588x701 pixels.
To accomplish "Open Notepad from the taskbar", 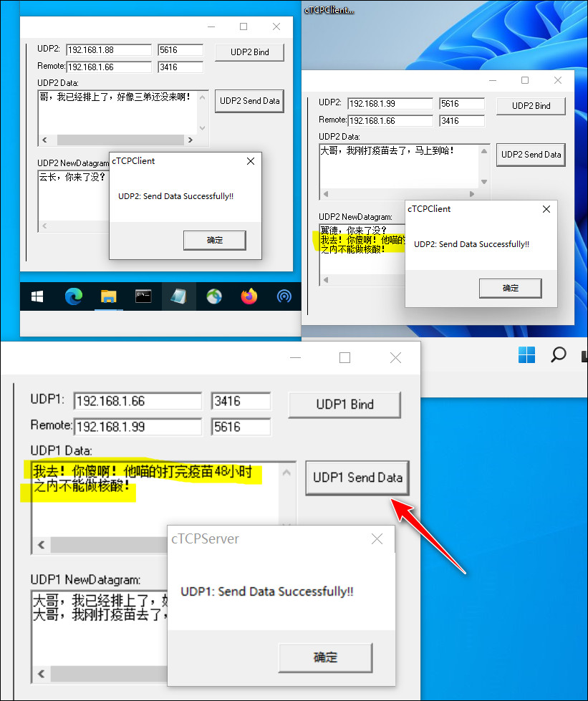I will (178, 296).
